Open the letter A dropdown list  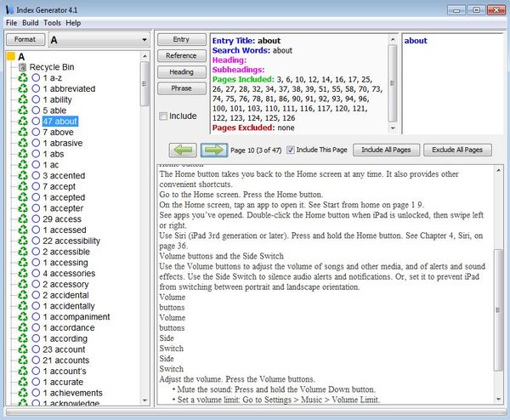pyautogui.click(x=145, y=40)
